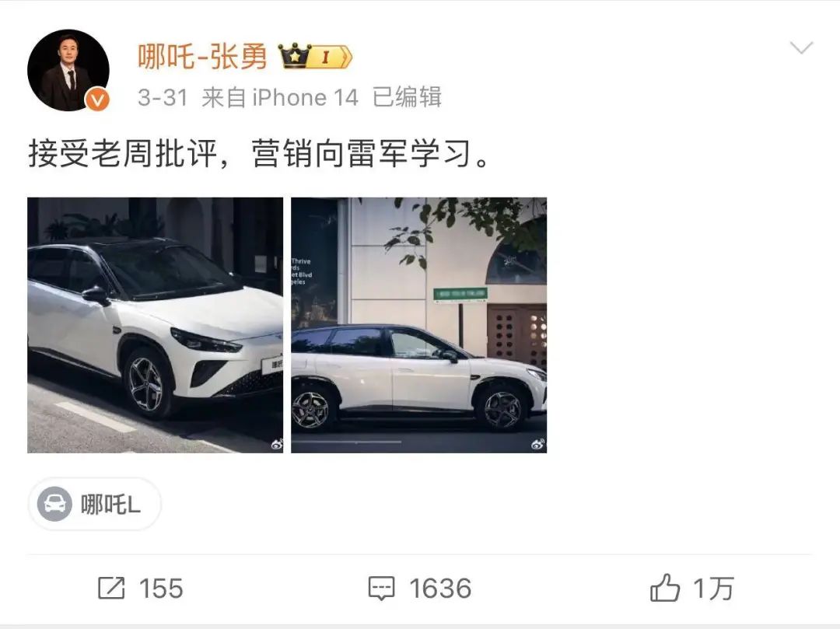The image size is (840, 629).
Task: Tap the post text 接受老周批评
Action: [x=122, y=154]
